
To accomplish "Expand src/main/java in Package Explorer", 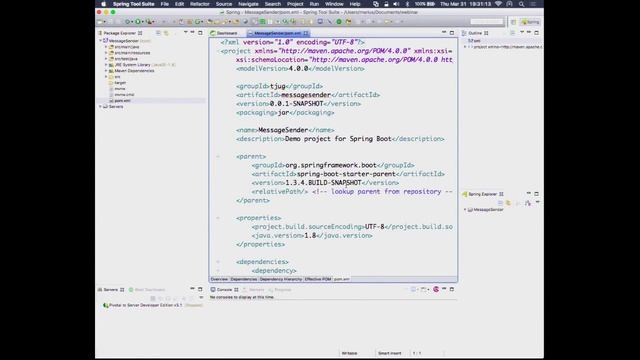I will coord(106,47).
